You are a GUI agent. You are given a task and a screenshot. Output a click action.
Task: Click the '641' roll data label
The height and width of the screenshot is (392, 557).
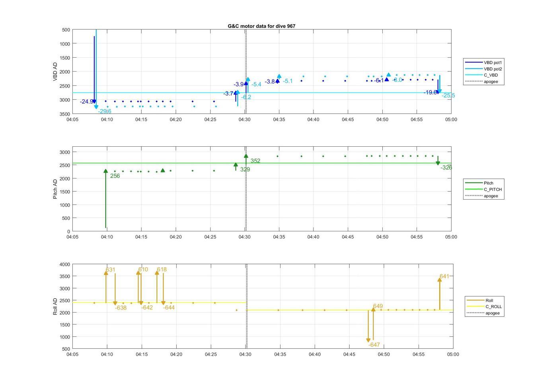coord(444,276)
